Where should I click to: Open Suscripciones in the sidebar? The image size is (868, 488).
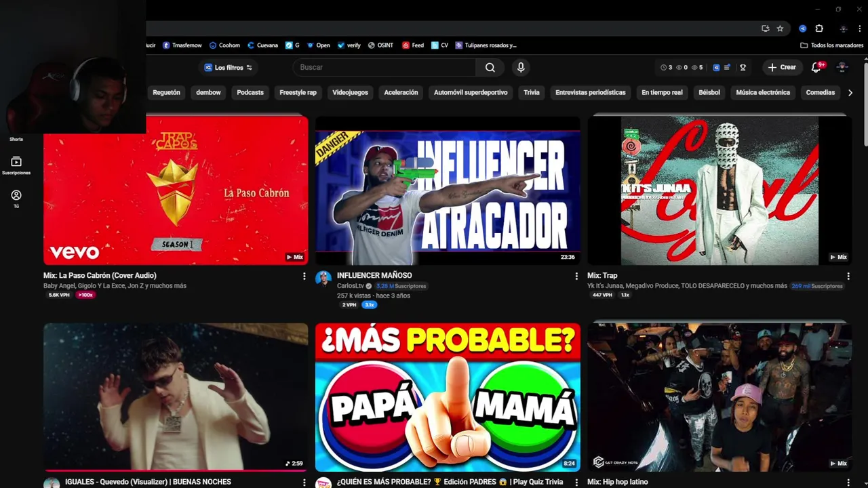(16, 165)
